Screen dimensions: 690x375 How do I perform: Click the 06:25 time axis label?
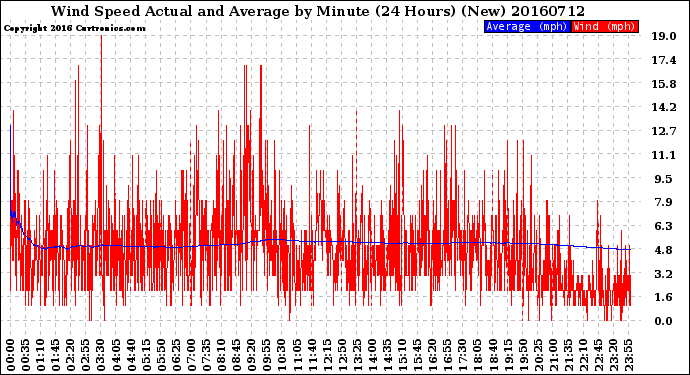(176, 355)
